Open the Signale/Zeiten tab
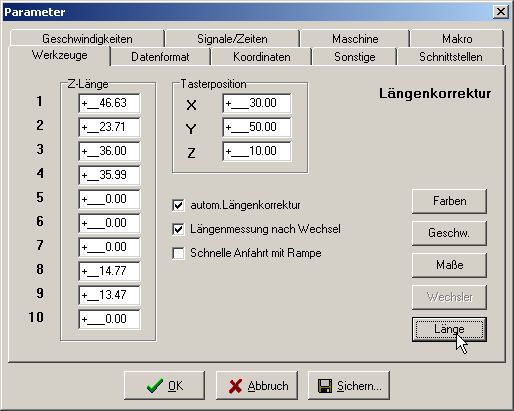 pyautogui.click(x=232, y=39)
